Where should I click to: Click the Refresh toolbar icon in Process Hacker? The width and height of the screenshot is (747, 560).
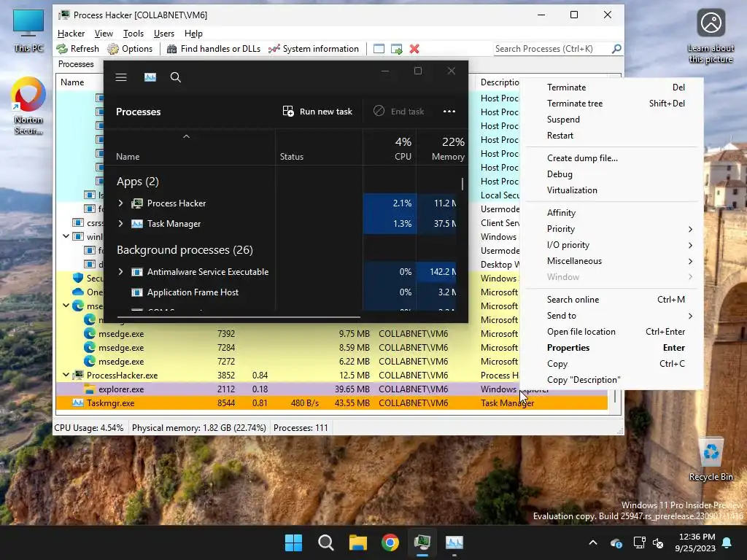[x=62, y=49]
